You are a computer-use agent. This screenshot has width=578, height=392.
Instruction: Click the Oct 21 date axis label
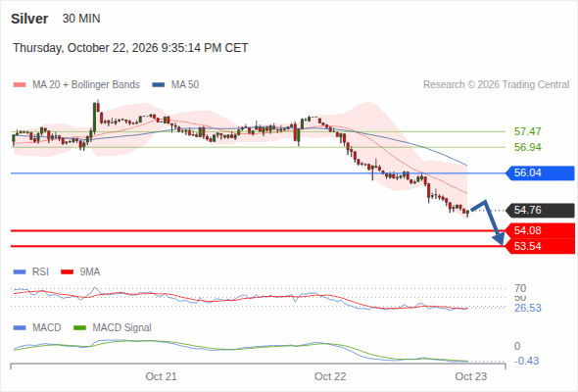pos(161,376)
